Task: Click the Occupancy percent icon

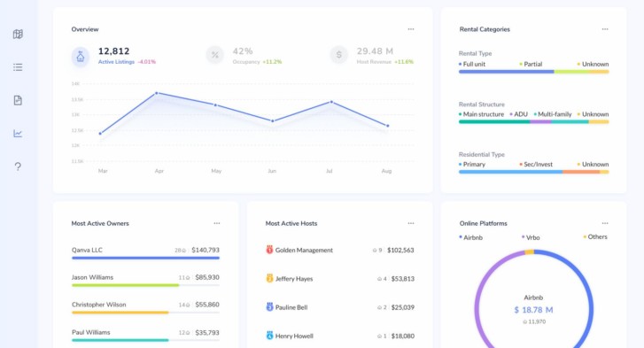Action: tap(214, 55)
